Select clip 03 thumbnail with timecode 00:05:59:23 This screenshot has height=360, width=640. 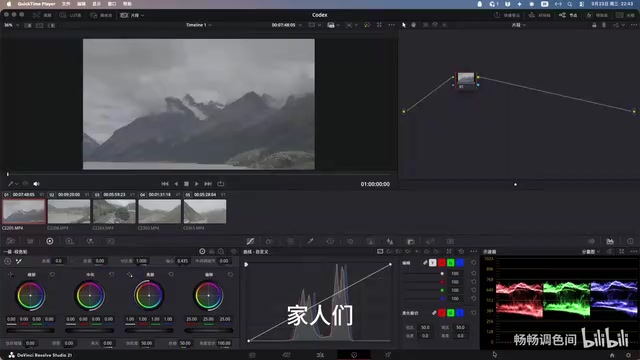click(114, 211)
